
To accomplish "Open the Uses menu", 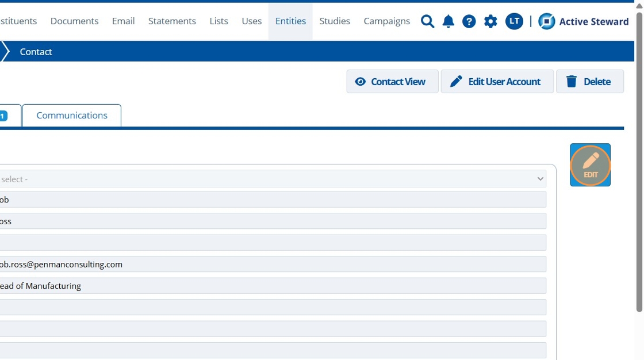I will point(251,21).
